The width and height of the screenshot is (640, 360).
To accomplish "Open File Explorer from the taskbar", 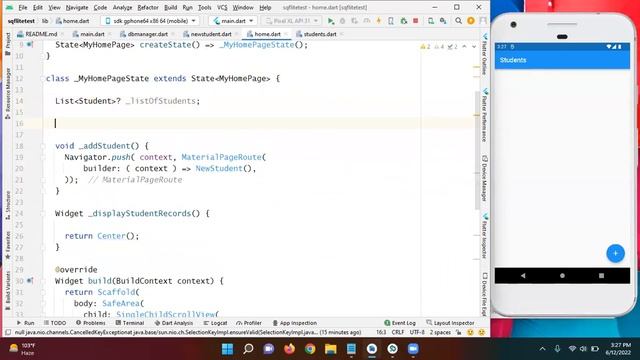I will (331, 349).
